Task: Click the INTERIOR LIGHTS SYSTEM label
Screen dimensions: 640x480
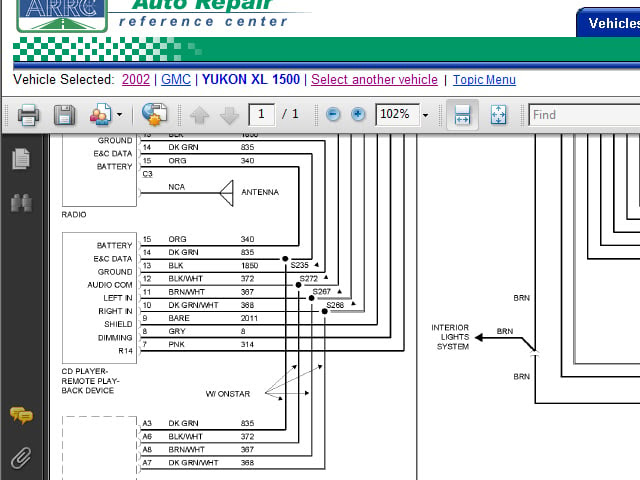Action: click(x=450, y=337)
